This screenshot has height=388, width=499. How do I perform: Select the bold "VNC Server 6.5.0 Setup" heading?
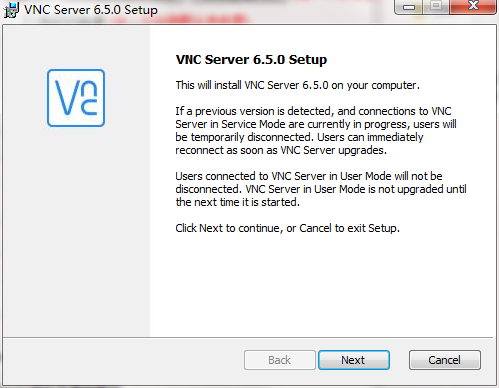point(251,60)
